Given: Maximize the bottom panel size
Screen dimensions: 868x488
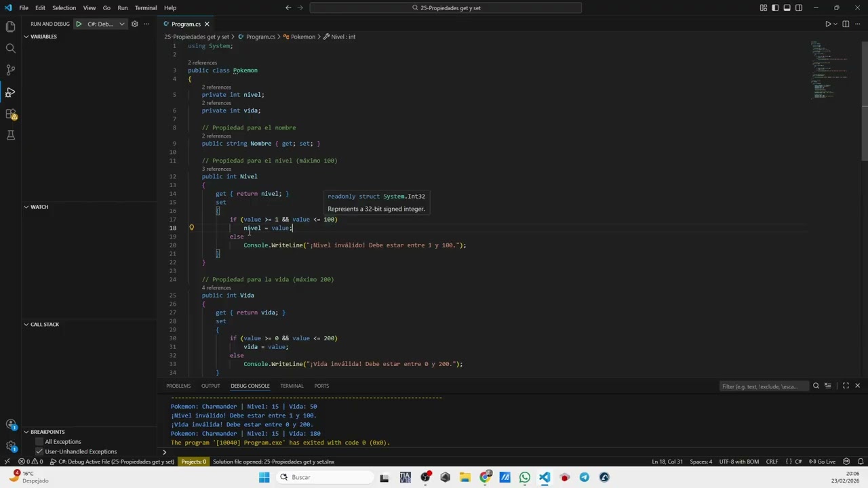Looking at the screenshot, I should point(846,386).
